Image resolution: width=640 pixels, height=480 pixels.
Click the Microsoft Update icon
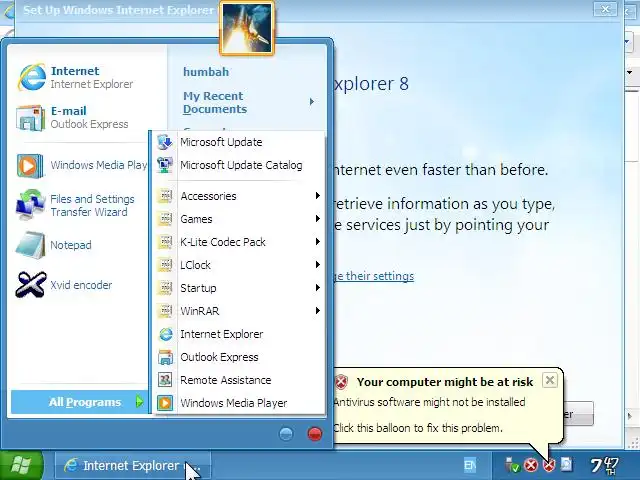(x=165, y=142)
